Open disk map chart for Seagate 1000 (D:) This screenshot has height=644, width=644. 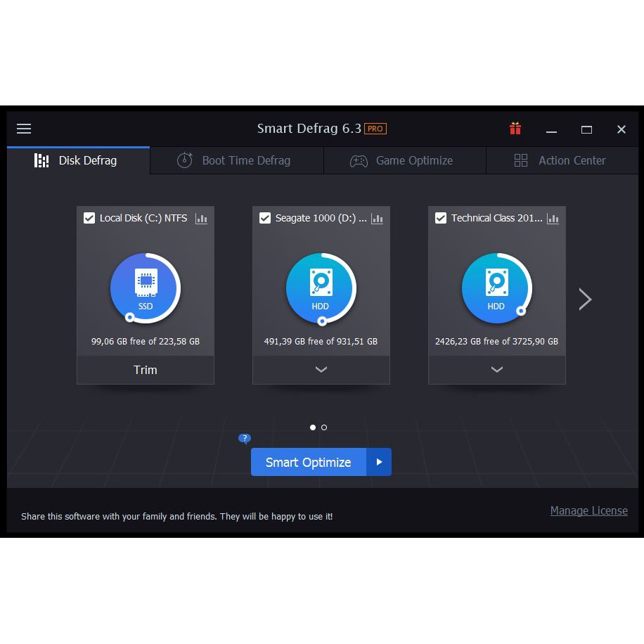pyautogui.click(x=377, y=219)
